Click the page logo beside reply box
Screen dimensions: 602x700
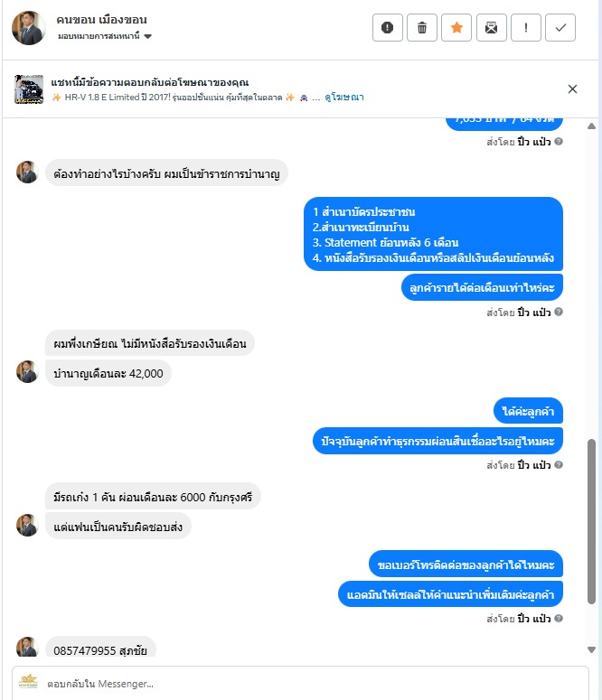pos(28,682)
